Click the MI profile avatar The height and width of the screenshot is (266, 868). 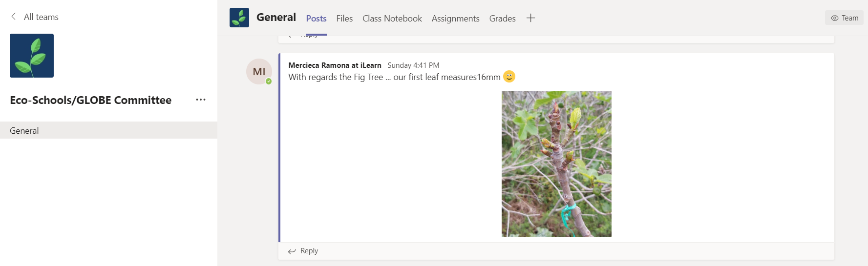pyautogui.click(x=259, y=71)
